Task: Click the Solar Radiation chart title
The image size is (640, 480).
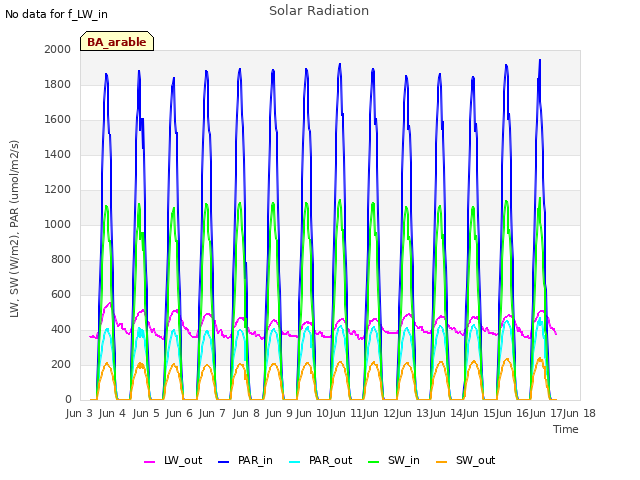Action: pyautogui.click(x=319, y=11)
